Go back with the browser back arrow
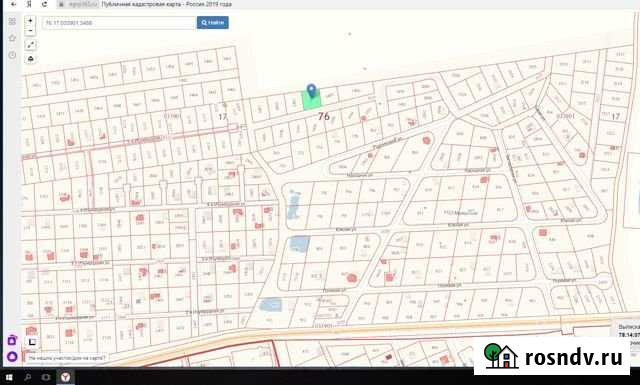Image resolution: width=640 pixels, height=385 pixels. [13, 4]
